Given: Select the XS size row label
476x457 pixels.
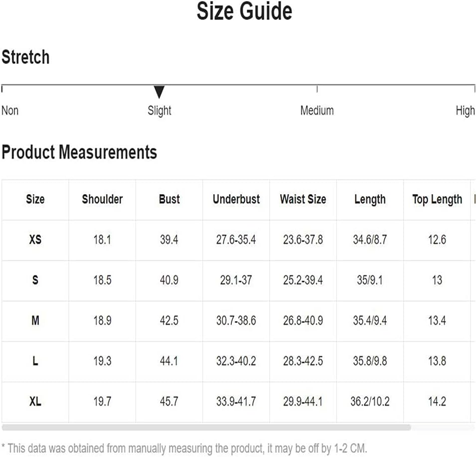Looking at the screenshot, I should [35, 240].
